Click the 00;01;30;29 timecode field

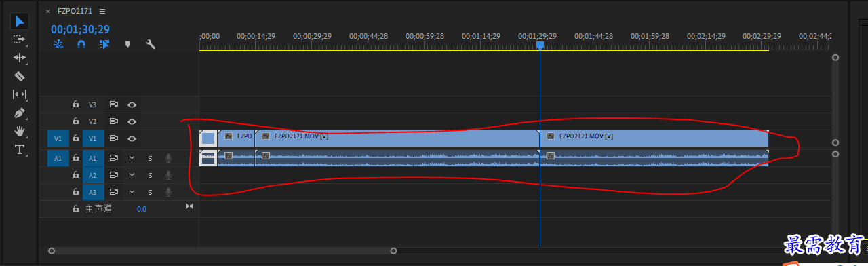80,29
